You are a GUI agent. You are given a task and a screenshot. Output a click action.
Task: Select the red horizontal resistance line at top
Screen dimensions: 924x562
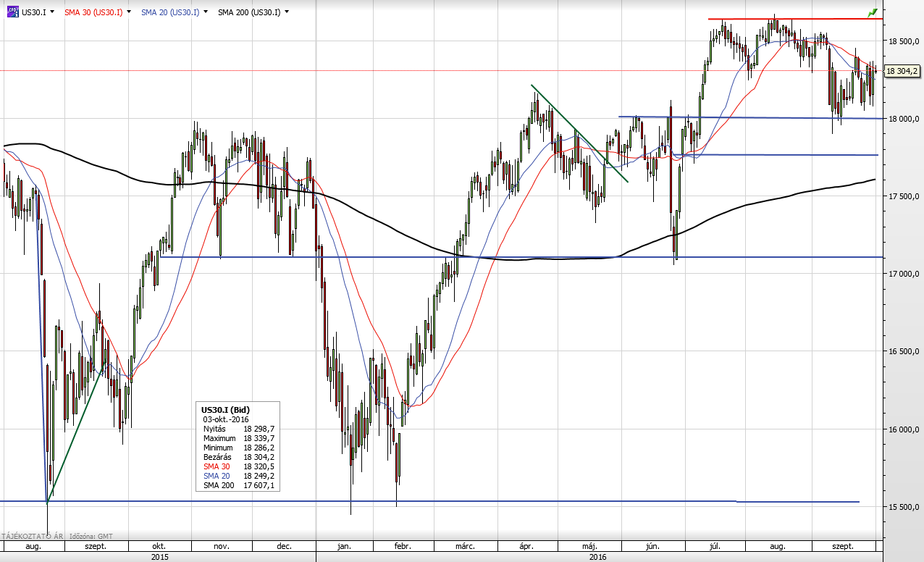click(794, 19)
